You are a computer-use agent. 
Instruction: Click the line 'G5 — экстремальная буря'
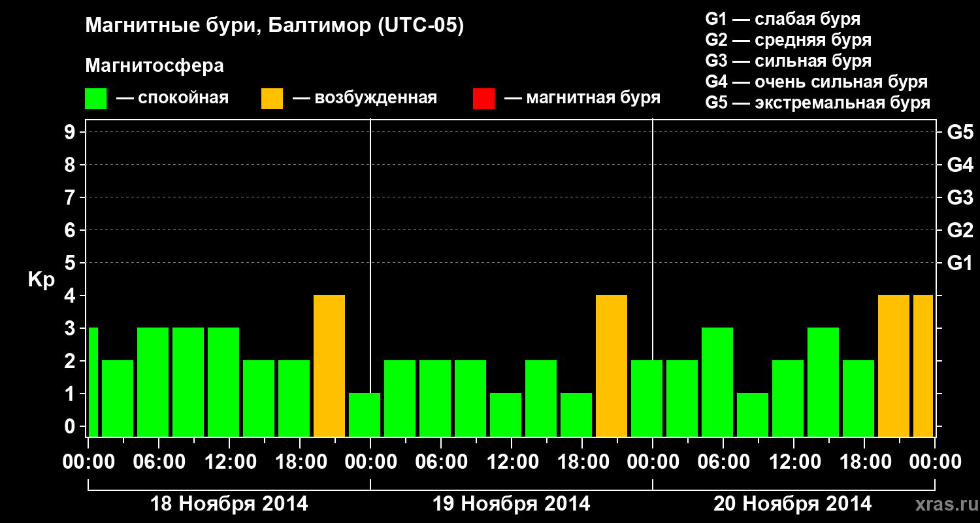817,103
